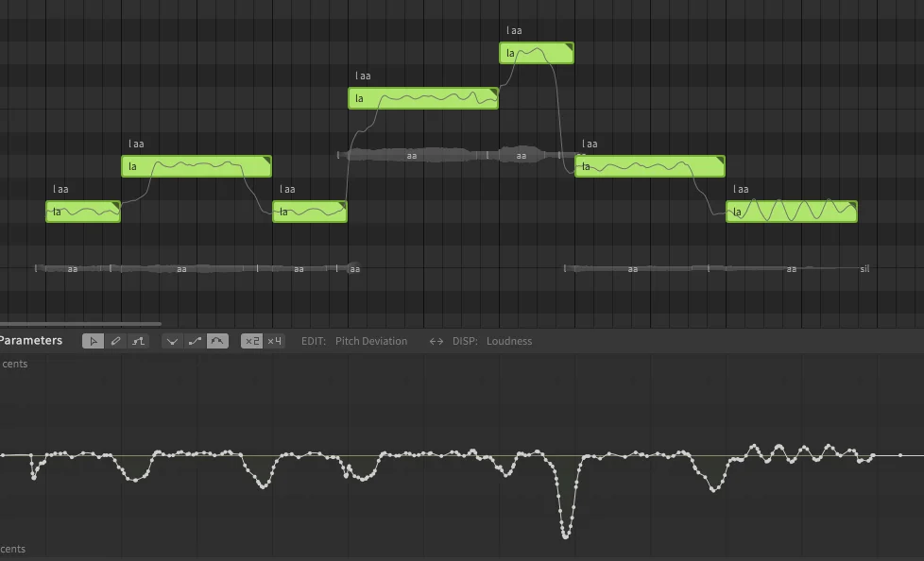Select the fourth 'la' note

tap(423, 98)
